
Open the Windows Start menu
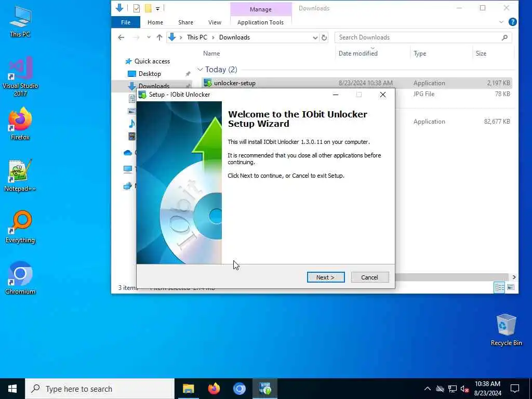tap(12, 389)
